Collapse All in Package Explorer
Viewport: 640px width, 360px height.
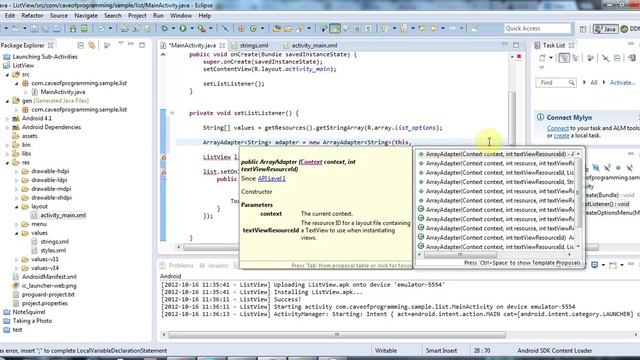[80, 45]
